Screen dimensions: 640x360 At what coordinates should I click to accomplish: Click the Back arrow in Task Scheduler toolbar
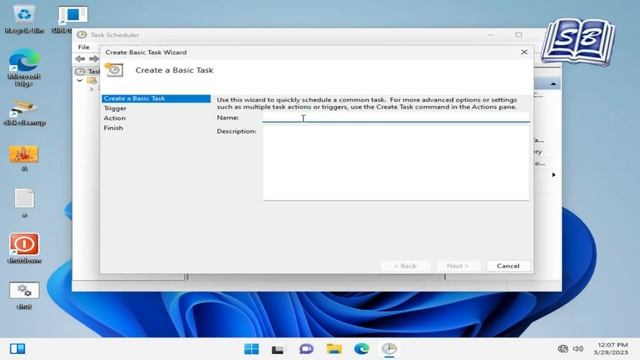click(80, 59)
